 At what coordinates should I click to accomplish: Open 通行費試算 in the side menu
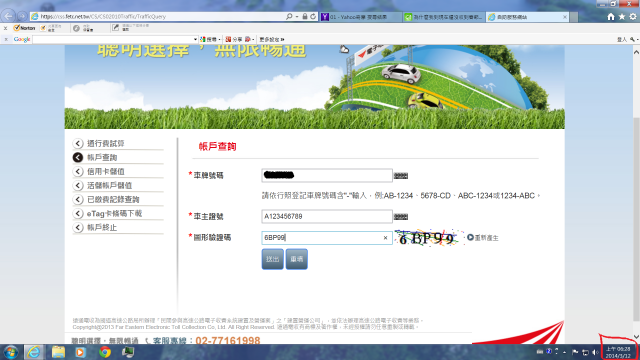[x=105, y=143]
